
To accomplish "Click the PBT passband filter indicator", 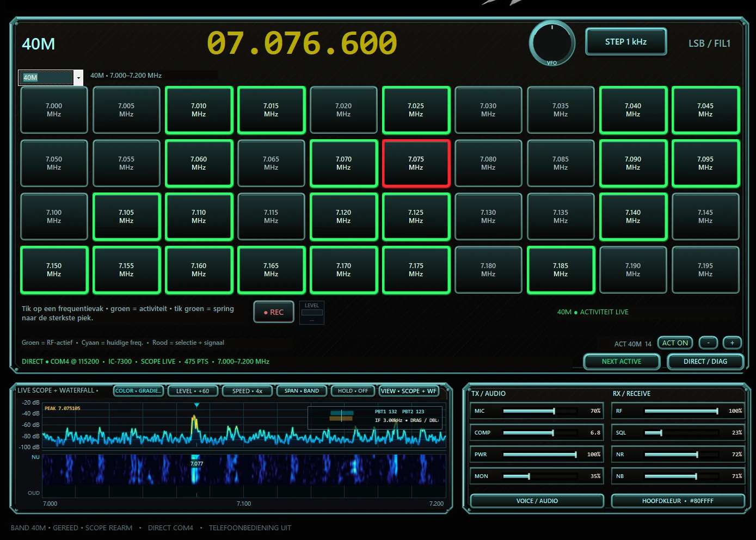I will (341, 415).
